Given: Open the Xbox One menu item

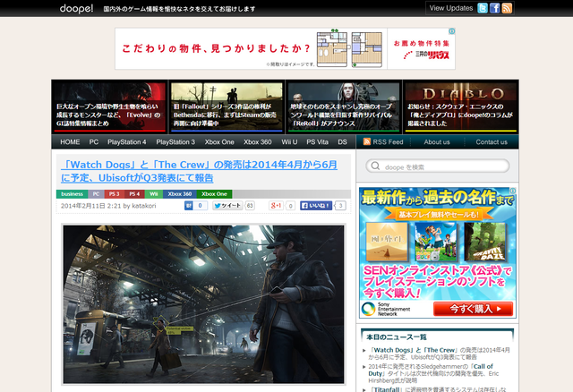Looking at the screenshot, I should pos(219,142).
